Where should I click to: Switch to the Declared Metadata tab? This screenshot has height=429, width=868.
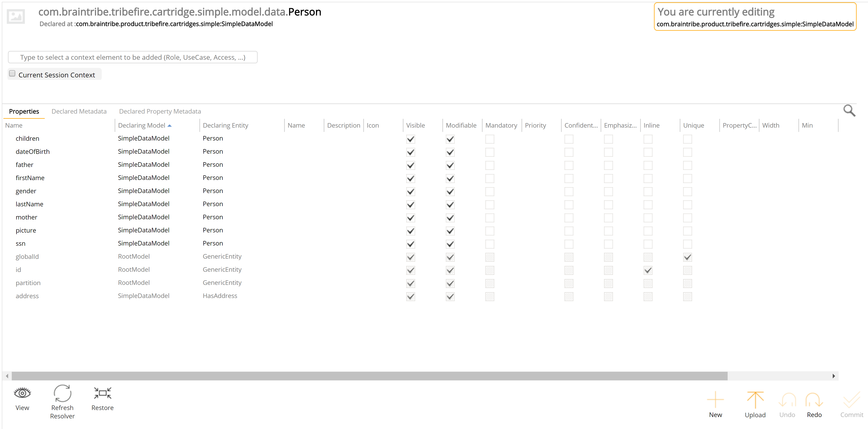[x=79, y=111]
